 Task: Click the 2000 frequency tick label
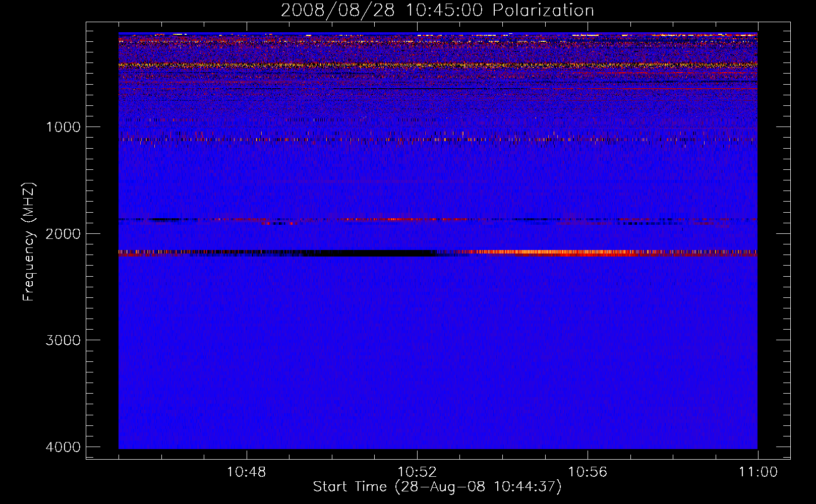(x=63, y=233)
